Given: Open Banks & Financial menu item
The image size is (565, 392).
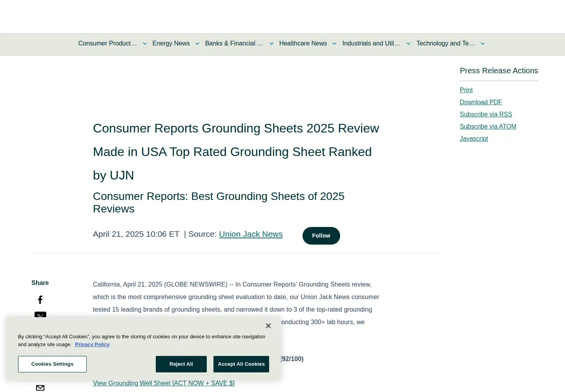Looking at the screenshot, I should (x=234, y=44).
